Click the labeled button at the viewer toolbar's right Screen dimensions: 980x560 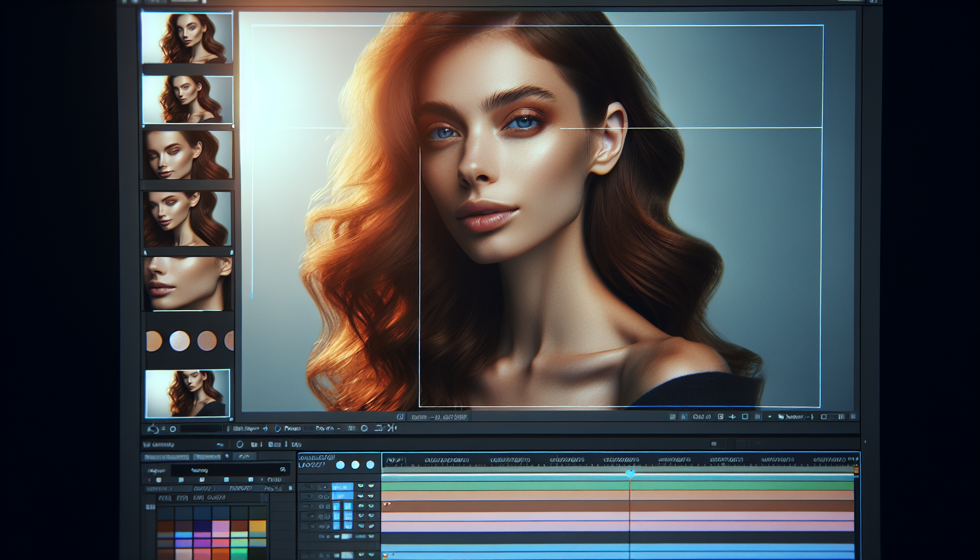pyautogui.click(x=794, y=417)
